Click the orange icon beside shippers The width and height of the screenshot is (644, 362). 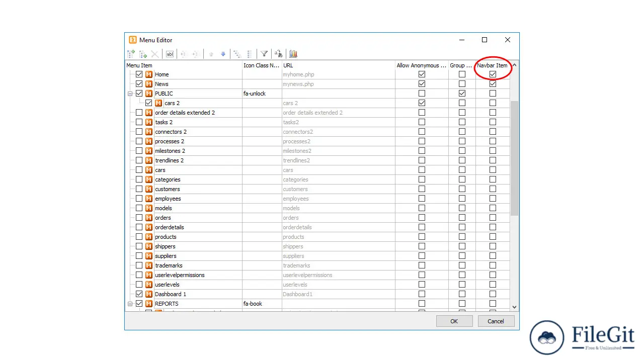click(x=149, y=246)
